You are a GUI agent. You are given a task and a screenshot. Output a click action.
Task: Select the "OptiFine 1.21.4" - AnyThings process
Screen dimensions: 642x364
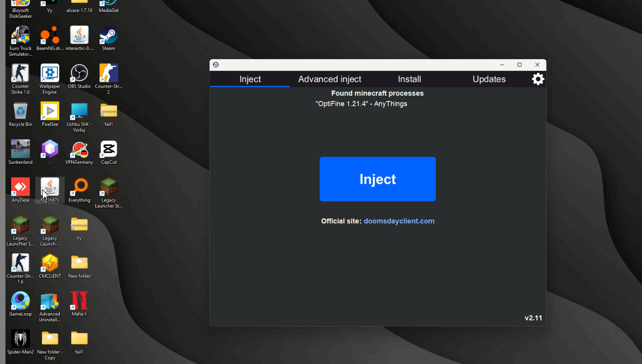click(361, 104)
